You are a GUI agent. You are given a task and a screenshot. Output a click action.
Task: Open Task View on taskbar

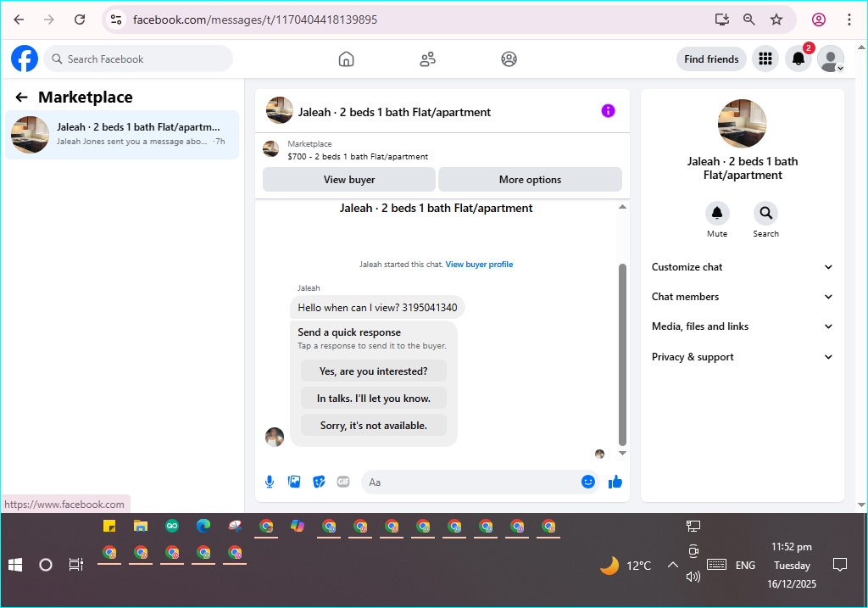tap(75, 565)
